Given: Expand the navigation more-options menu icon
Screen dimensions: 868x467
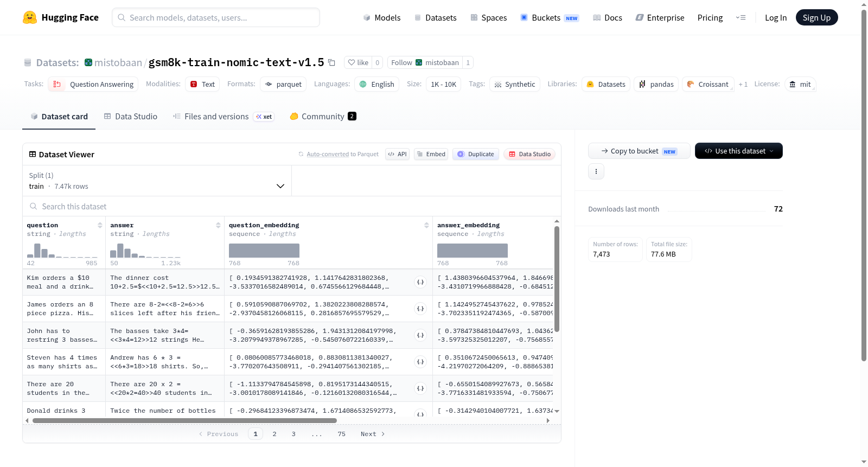Looking at the screenshot, I should pyautogui.click(x=741, y=17).
